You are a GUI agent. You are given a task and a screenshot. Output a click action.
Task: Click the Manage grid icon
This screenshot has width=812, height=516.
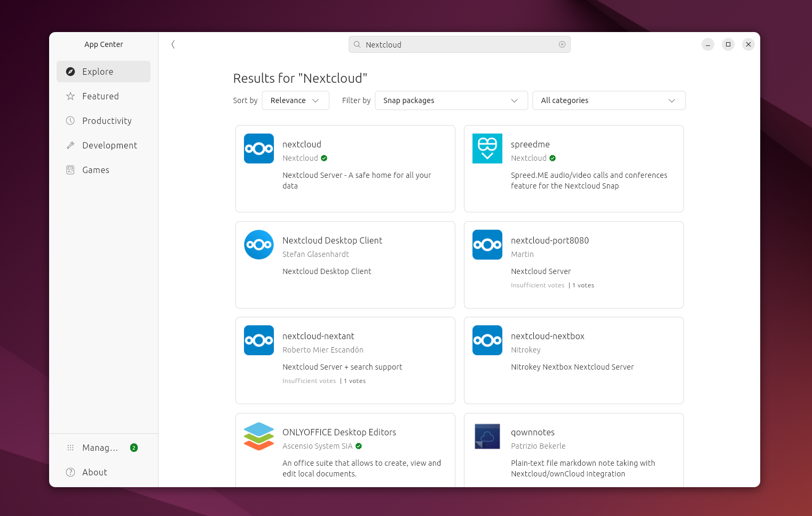pos(70,448)
